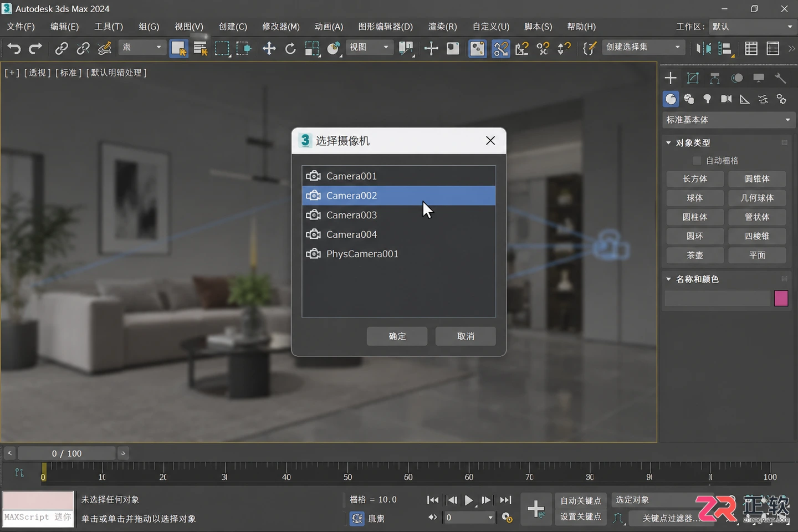This screenshot has width=798, height=532.
Task: Toggle the Select Object tool
Action: point(178,49)
